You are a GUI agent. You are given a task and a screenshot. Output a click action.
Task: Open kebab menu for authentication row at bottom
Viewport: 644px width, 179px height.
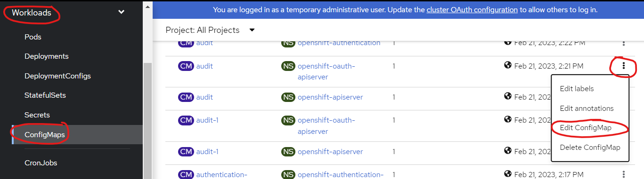(624, 174)
